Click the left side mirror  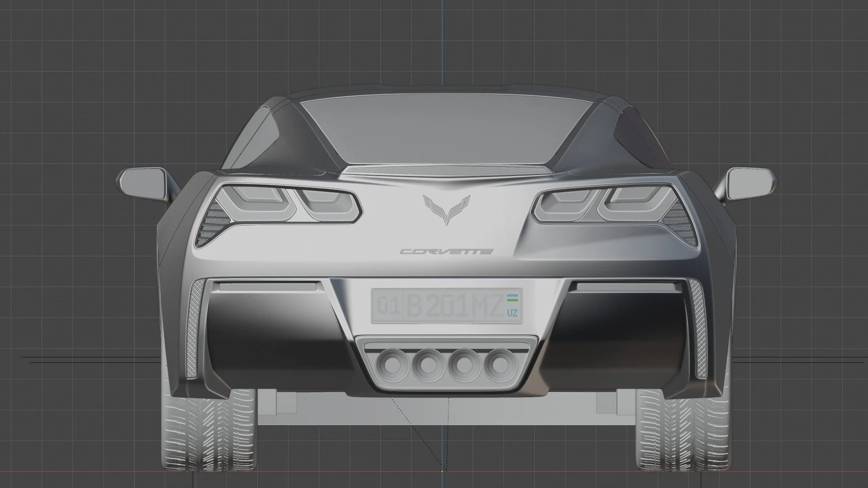(142, 182)
